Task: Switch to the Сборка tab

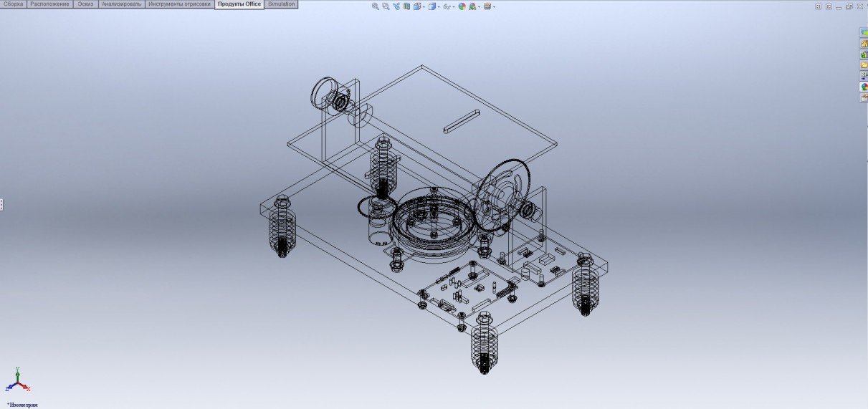Action: pos(14,4)
